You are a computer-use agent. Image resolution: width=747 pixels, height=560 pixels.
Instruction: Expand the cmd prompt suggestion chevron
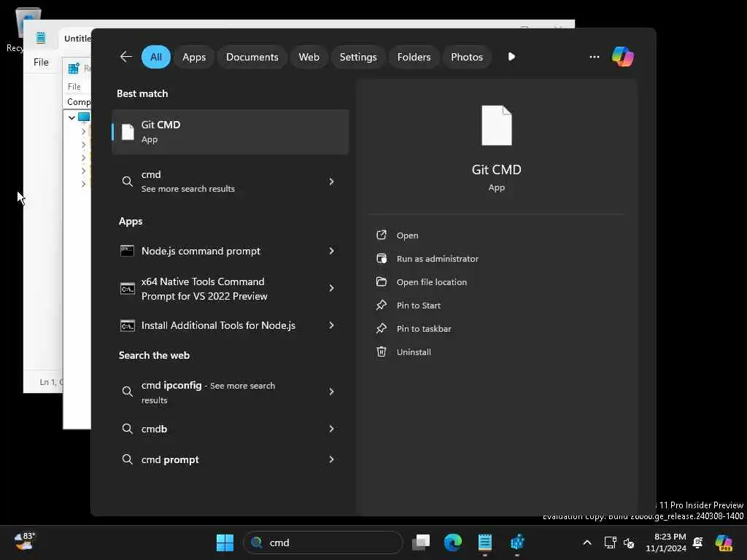click(331, 459)
